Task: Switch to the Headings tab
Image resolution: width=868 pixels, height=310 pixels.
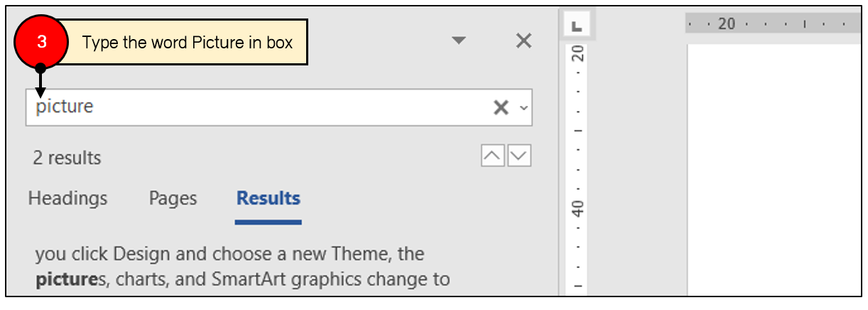Action: pyautogui.click(x=67, y=199)
